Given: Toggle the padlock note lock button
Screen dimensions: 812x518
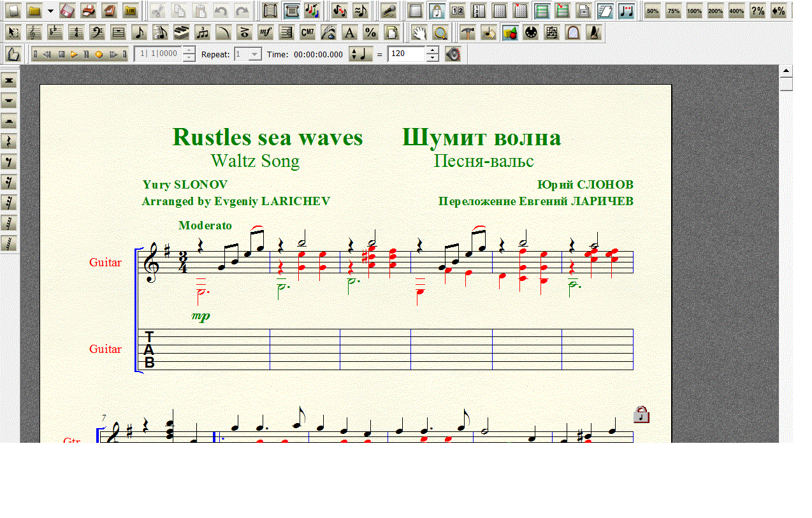Looking at the screenshot, I should (437, 11).
